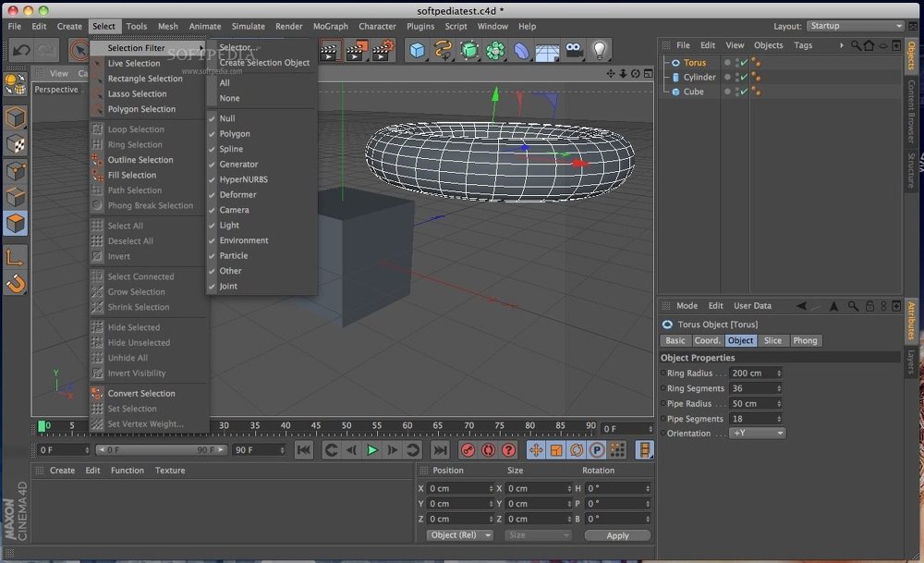Adjust the Ring Segments stepper arrows
The width and height of the screenshot is (924, 563).
(x=779, y=388)
